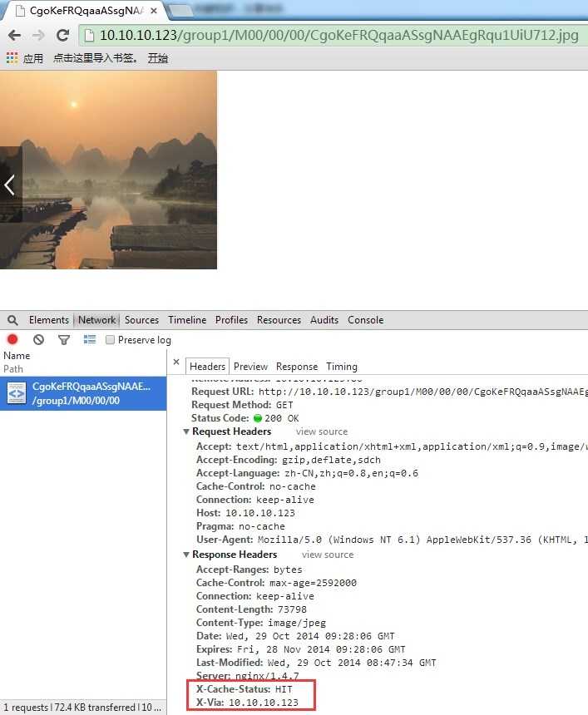The width and height of the screenshot is (588, 715).
Task: Select the Headers sub-tab
Action: [x=207, y=367]
